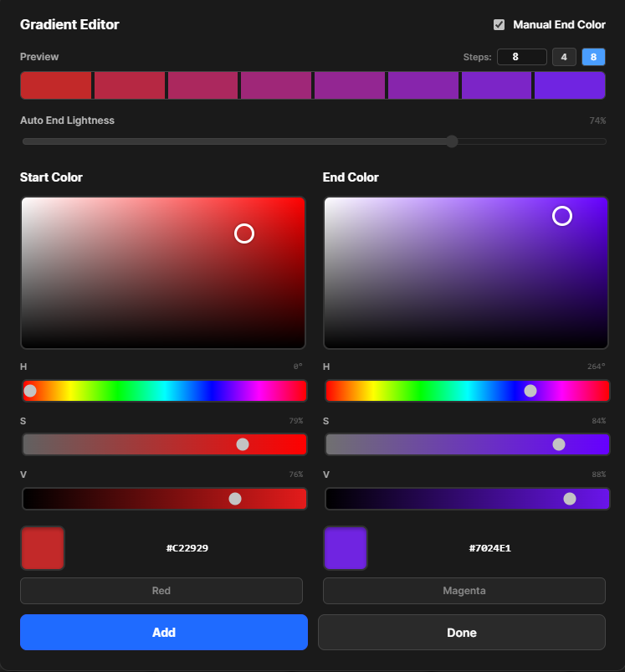625x672 pixels.
Task: Click the End Color value slider handle
Action: [x=570, y=499]
